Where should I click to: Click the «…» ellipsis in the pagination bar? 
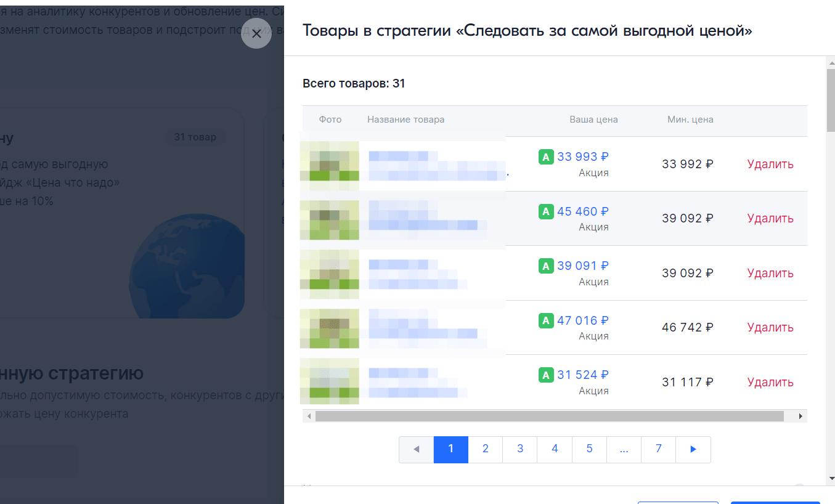pyautogui.click(x=624, y=449)
